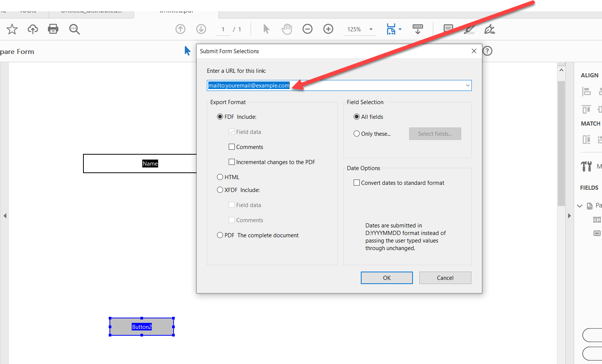Click the bookmark star icon
Image resolution: width=602 pixels, height=364 pixels.
(12, 29)
